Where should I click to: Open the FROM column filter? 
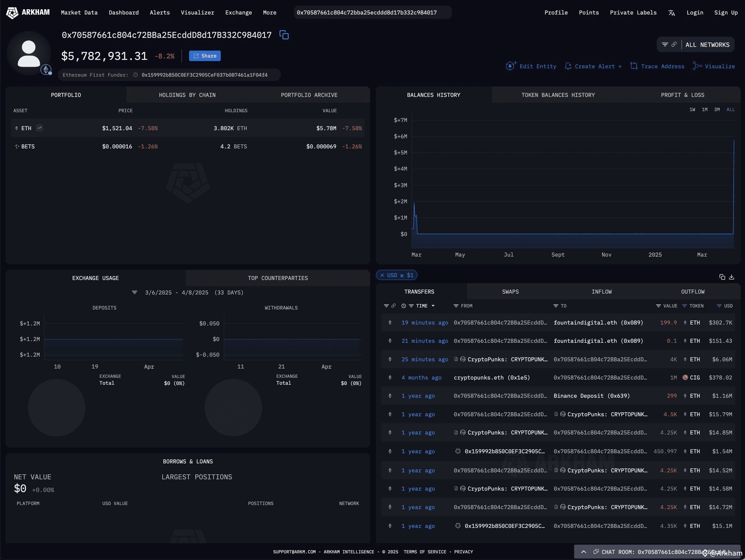click(x=456, y=306)
